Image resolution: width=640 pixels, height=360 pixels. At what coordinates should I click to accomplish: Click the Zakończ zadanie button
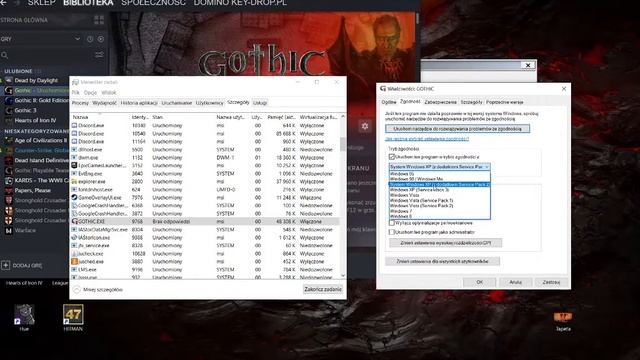(323, 289)
